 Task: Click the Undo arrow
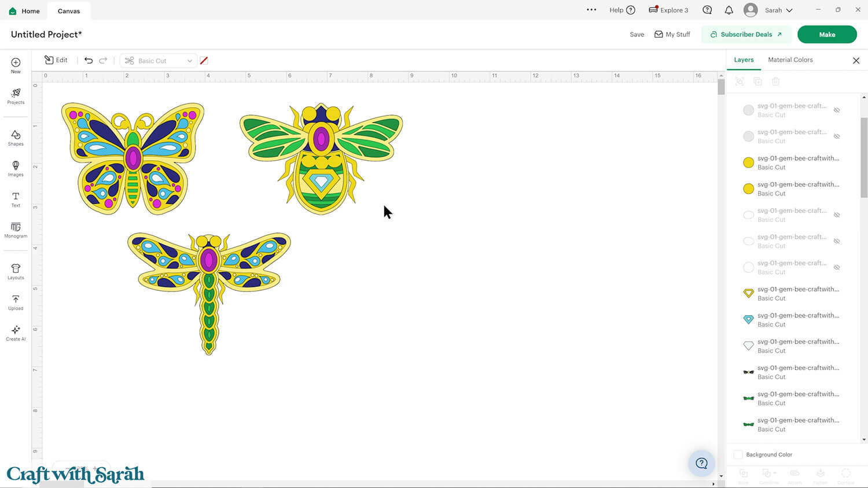(x=89, y=60)
